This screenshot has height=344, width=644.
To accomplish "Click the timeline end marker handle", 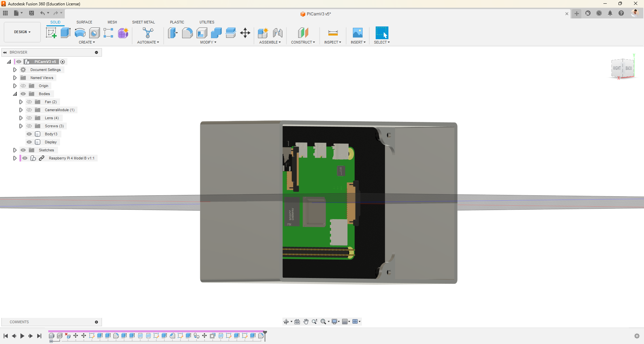I will point(265,336).
